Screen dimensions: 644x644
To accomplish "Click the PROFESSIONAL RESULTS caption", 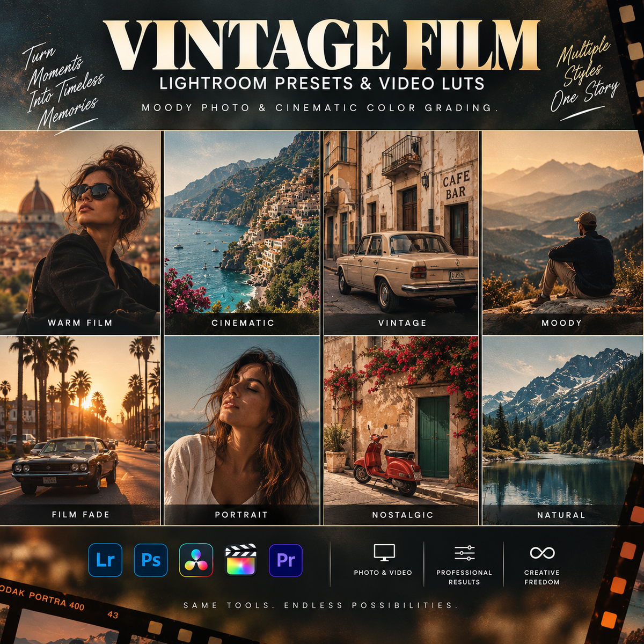I will click(x=464, y=577).
